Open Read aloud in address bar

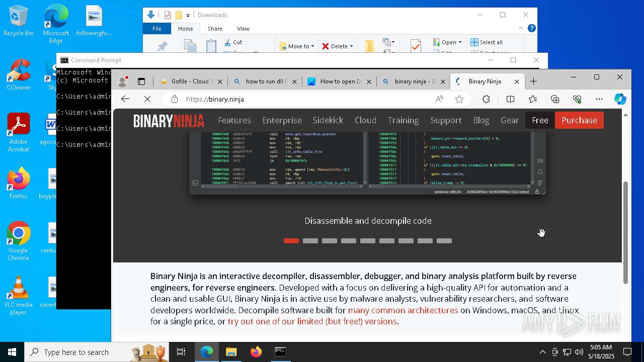point(439,99)
